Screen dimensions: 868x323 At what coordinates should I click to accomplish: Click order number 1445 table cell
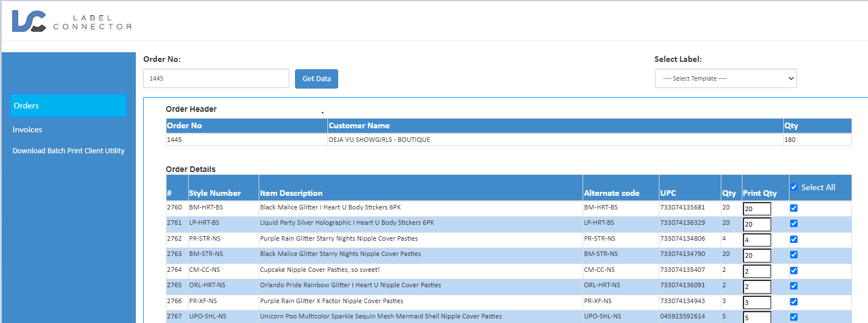point(173,140)
